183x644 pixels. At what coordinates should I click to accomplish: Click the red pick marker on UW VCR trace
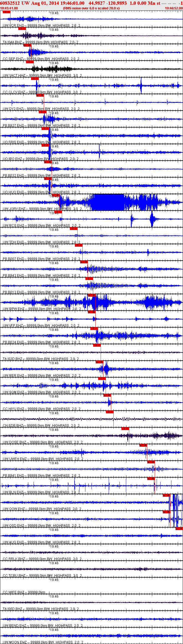click(x=6, y=12)
